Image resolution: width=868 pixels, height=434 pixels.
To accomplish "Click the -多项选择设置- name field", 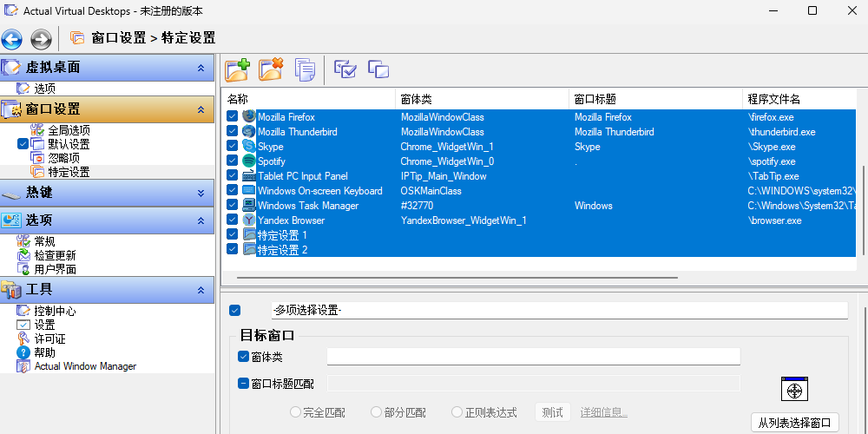I will [x=559, y=311].
